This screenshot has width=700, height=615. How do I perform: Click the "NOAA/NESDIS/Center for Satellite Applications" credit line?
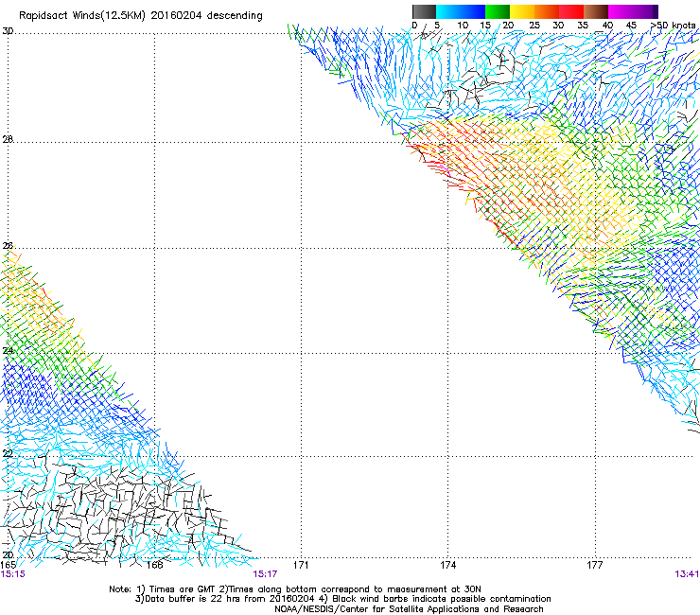[x=409, y=609]
